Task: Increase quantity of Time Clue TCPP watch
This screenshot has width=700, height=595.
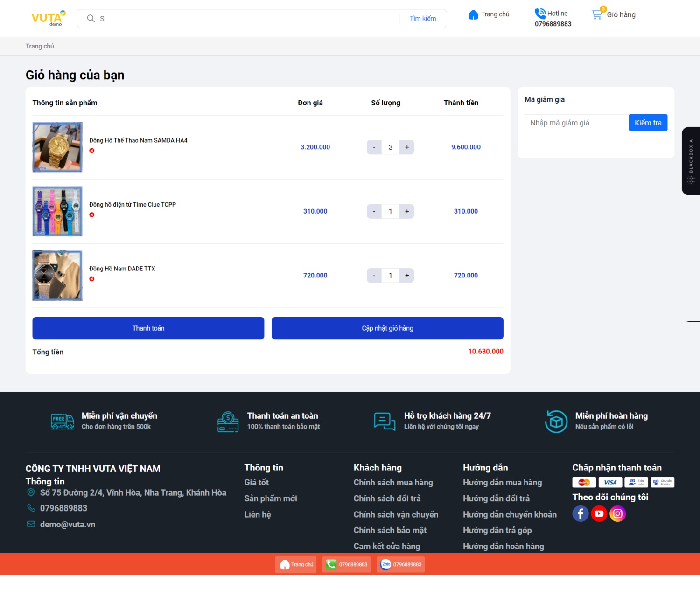Action: point(407,211)
